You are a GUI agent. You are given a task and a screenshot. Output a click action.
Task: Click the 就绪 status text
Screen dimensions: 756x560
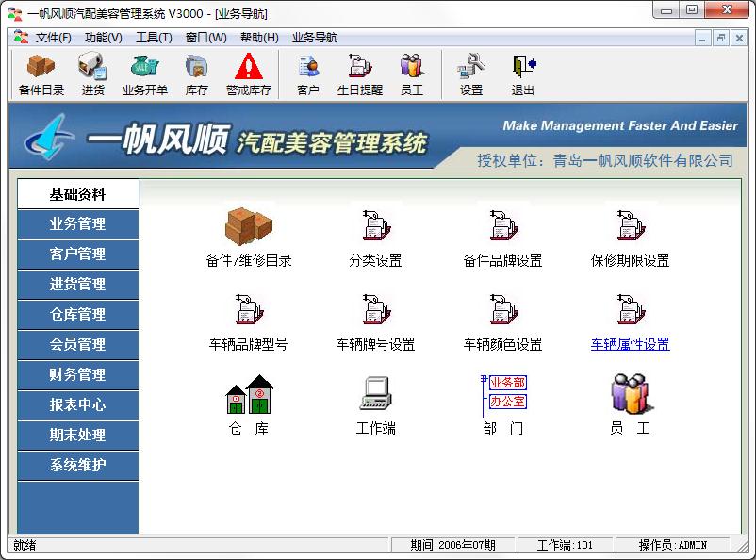pyautogui.click(x=25, y=545)
